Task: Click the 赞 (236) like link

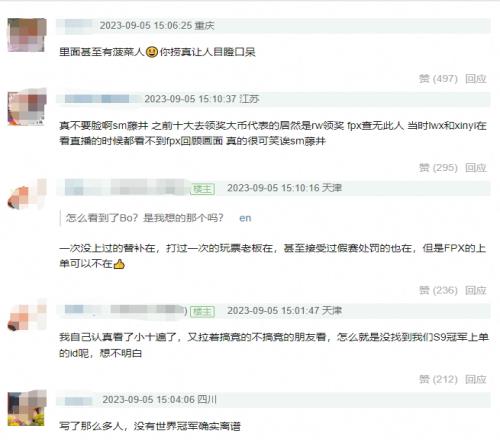Action: [x=438, y=290]
